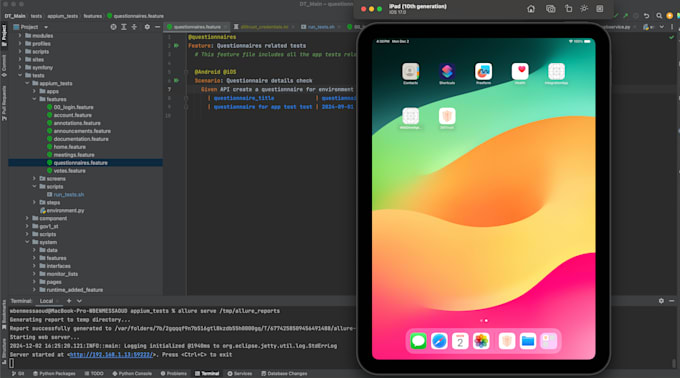The width and height of the screenshot is (680, 378).
Task: Select votes.feature file
Action: point(69,170)
